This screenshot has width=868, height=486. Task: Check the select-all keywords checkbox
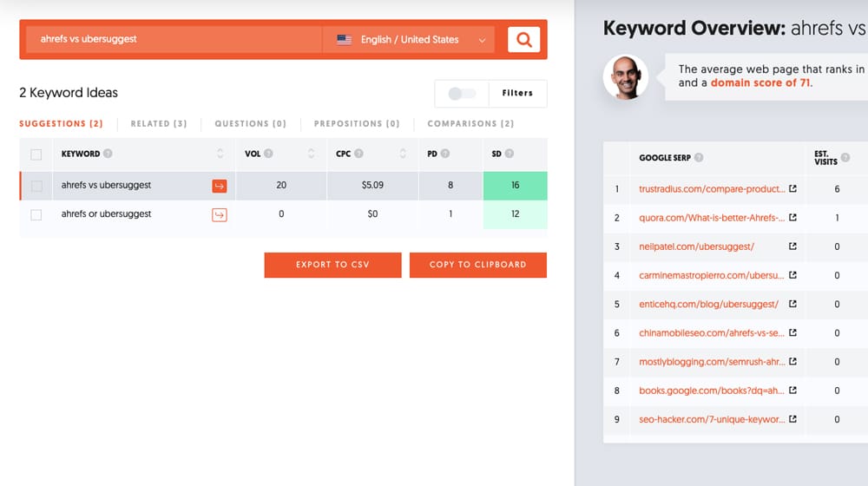coord(36,154)
